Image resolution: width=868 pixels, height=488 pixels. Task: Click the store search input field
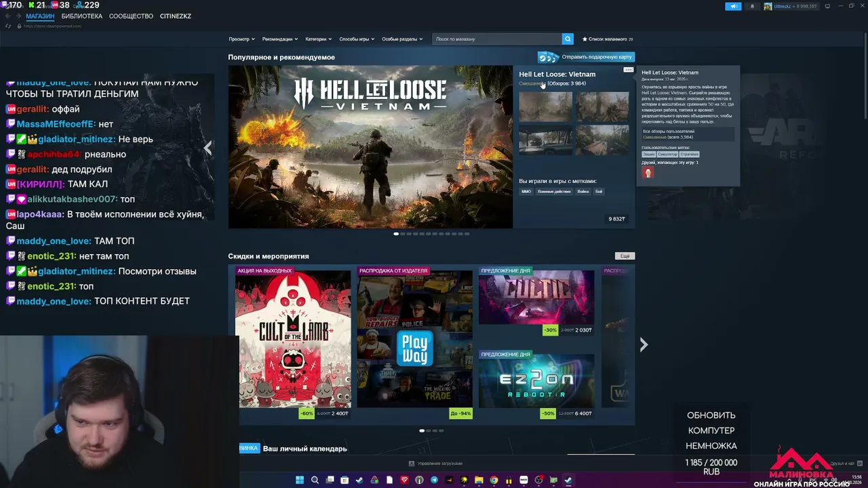click(497, 39)
